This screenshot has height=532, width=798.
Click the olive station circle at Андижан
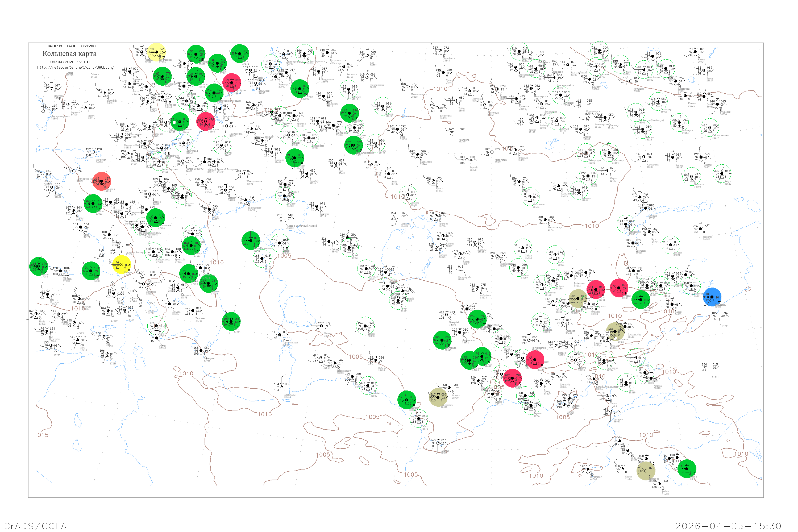(x=616, y=331)
